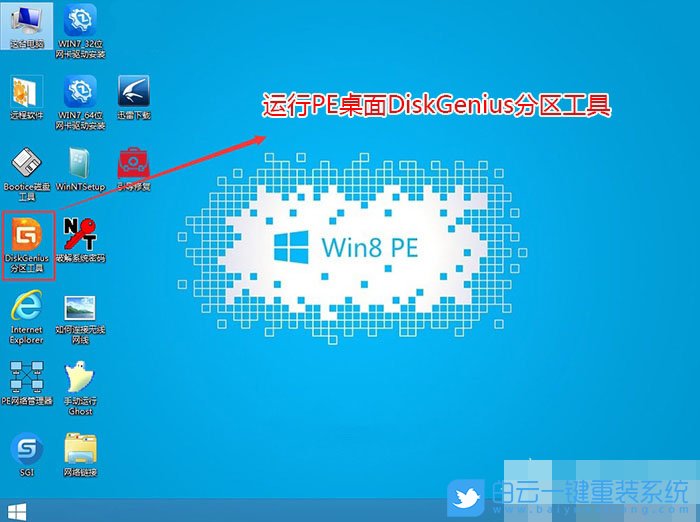Open the 远程软件 remote software icon
This screenshot has width=700, height=522.
(26, 93)
